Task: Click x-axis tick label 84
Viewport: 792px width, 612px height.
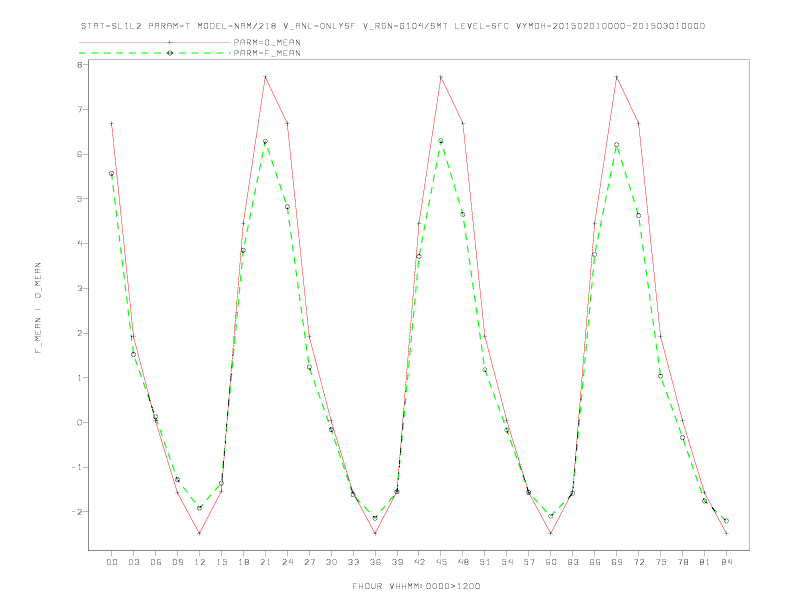Action: click(x=726, y=562)
